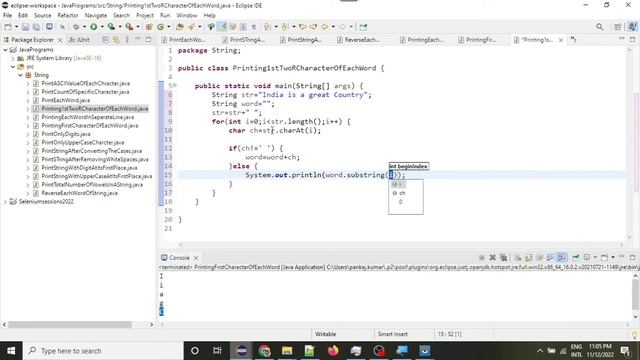The image size is (640, 360).
Task: Open the terminal toolbar icon
Action: tap(49, 27)
